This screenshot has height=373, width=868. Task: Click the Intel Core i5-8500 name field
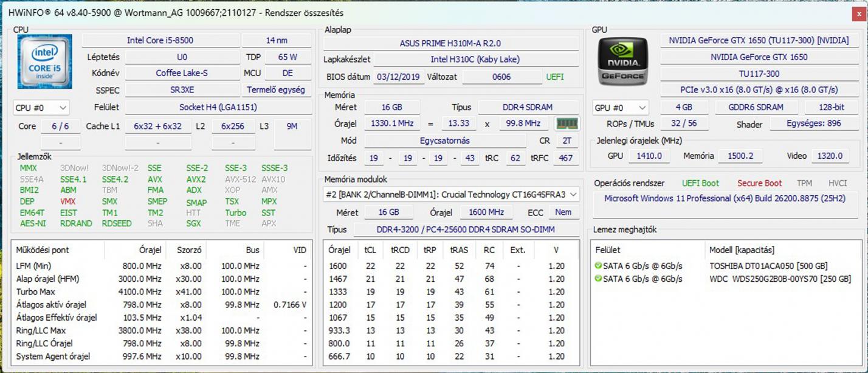coord(160,41)
